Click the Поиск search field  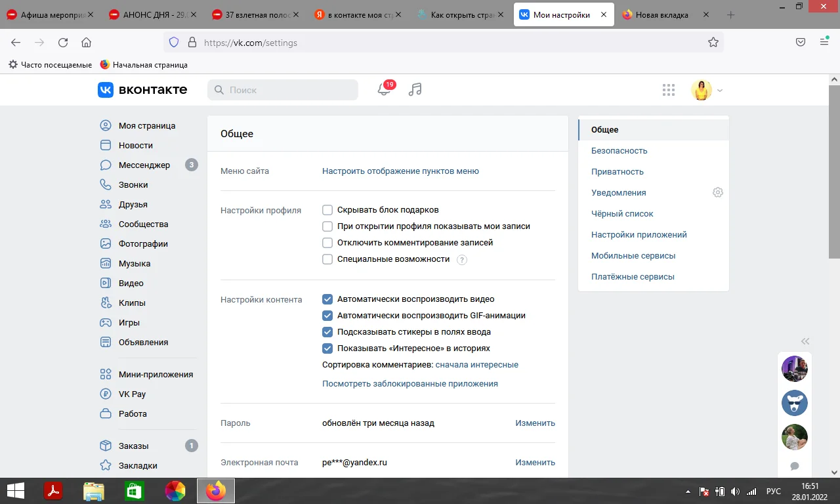coord(282,89)
